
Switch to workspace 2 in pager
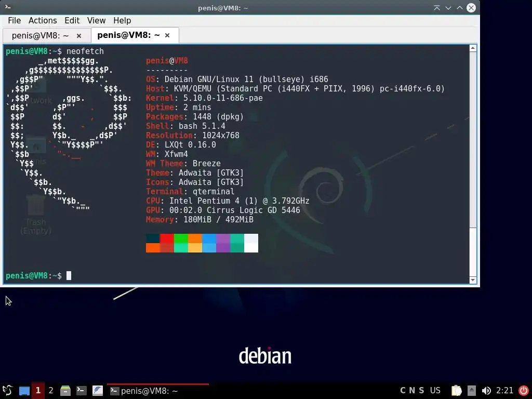coord(51,391)
